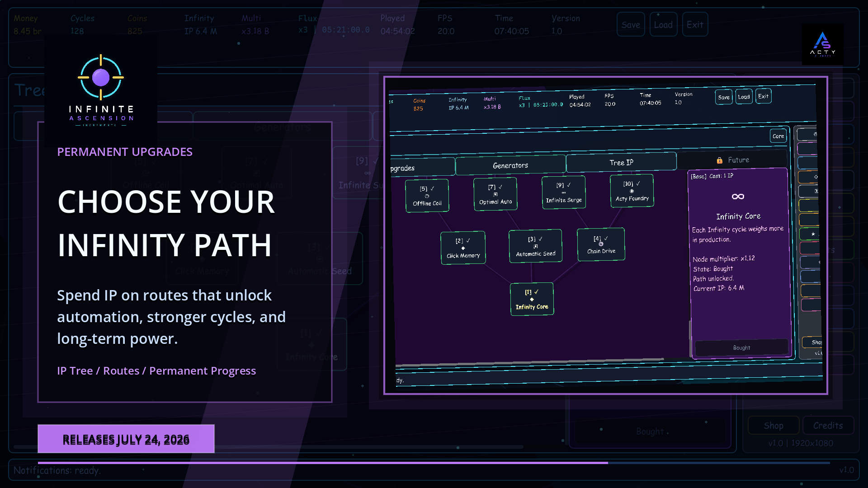Click the "Path unlocked." line
868x488 pixels.
(x=713, y=279)
